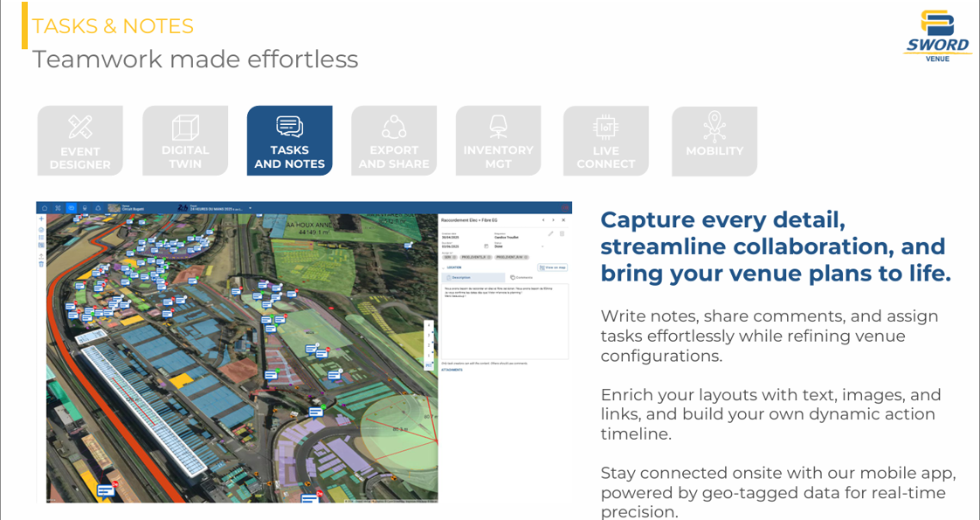Switch to the Comments tab
Viewport: 980px width, 520px height.
coord(521,278)
